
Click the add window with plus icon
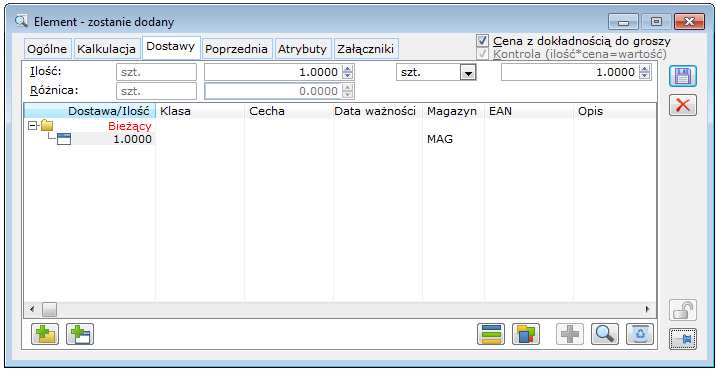click(x=80, y=334)
